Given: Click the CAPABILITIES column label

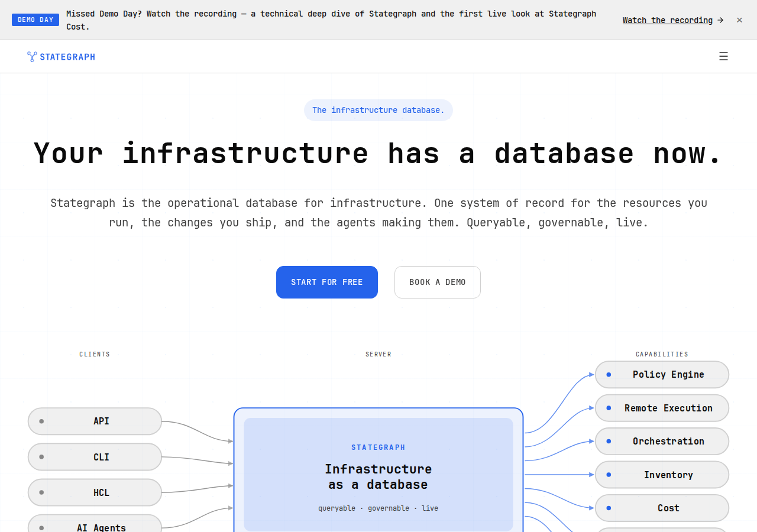Looking at the screenshot, I should (x=662, y=354).
